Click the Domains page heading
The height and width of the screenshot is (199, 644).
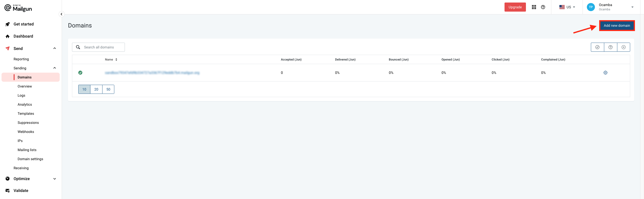point(80,25)
